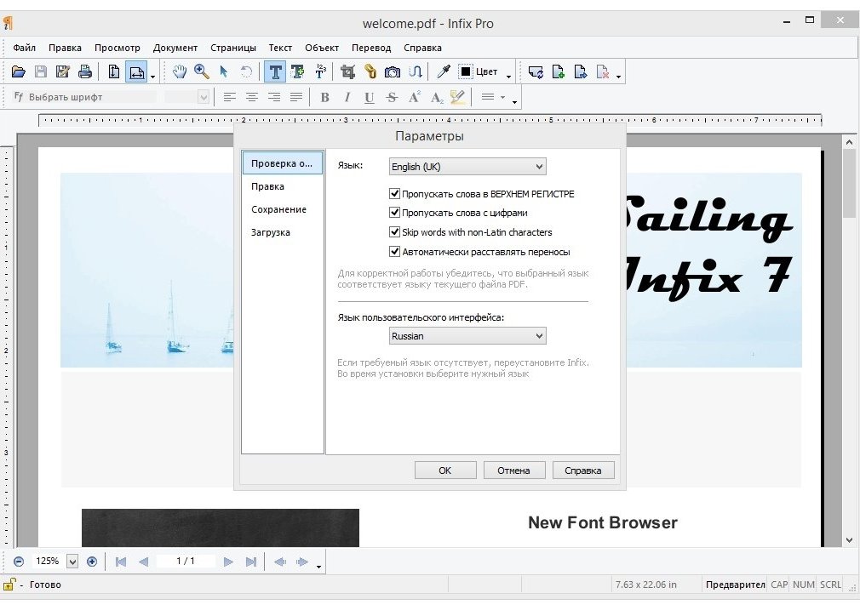Click the extract page arrow icon
Screen dimensions: 860x616
click(580, 71)
